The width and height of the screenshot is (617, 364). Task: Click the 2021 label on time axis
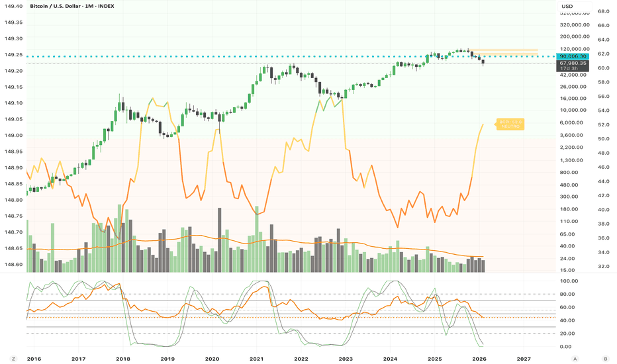coord(257,359)
